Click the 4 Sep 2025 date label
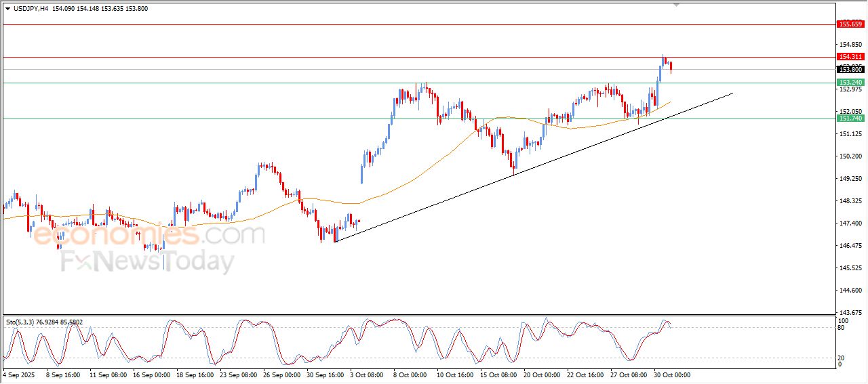This screenshot has height=384, width=868. pos(19,375)
